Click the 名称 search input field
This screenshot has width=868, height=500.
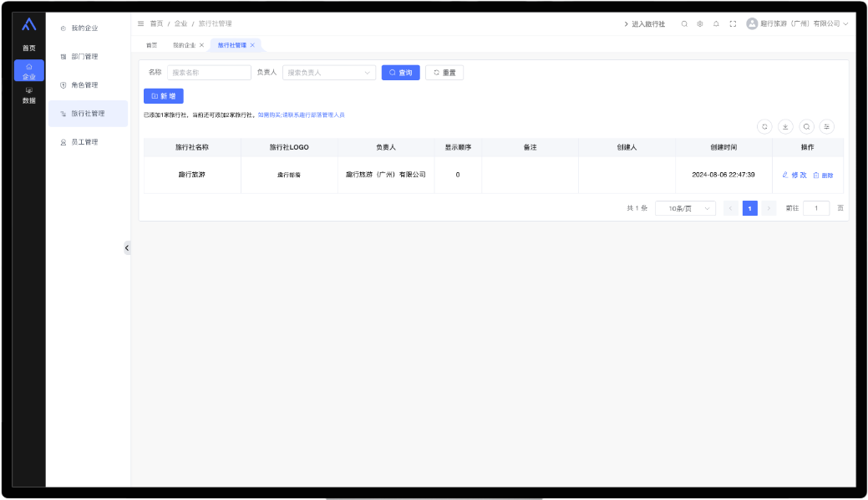[209, 73]
